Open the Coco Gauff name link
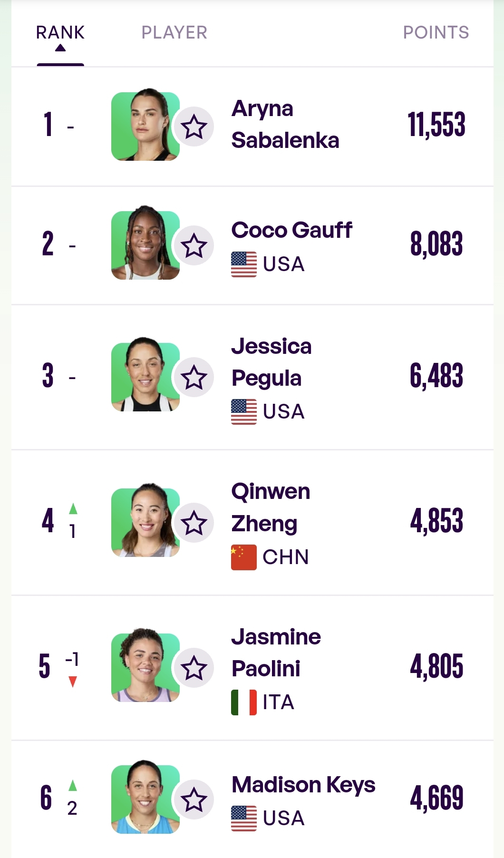504x858 pixels. [291, 230]
